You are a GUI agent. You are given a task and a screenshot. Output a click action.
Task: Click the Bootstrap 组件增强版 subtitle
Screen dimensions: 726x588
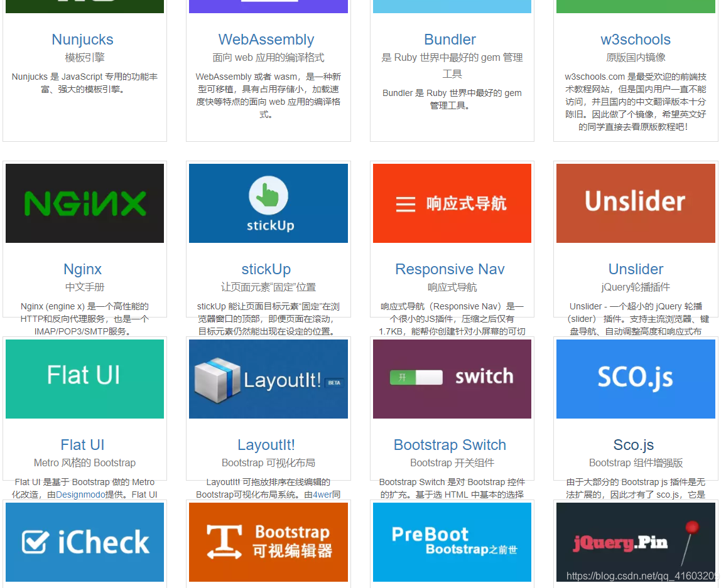click(636, 462)
